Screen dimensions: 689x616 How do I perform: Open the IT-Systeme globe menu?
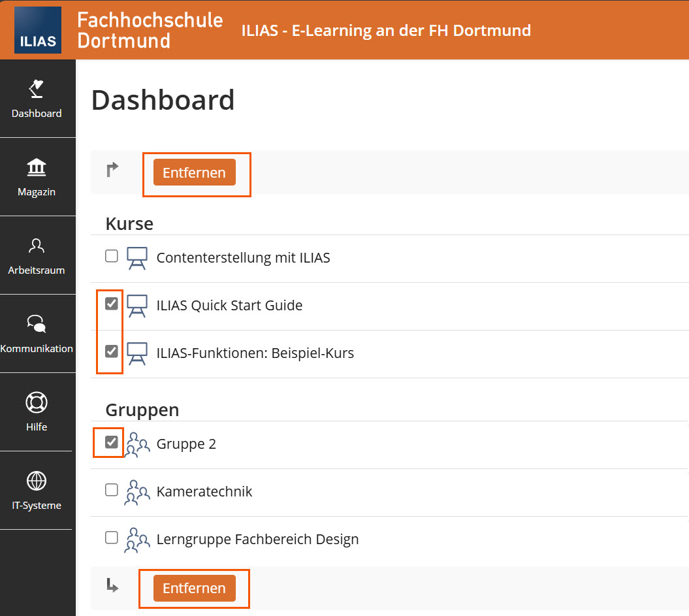point(37,491)
